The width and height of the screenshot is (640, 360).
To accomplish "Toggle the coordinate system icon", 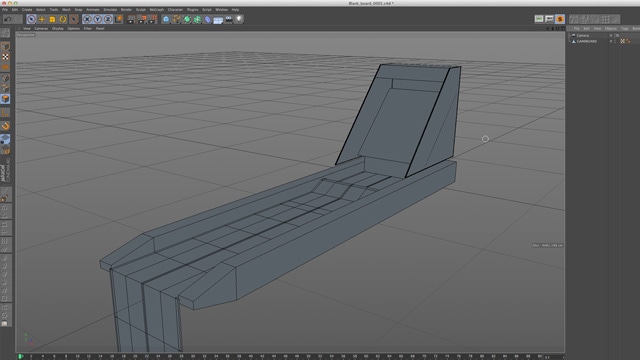I will tap(118, 19).
